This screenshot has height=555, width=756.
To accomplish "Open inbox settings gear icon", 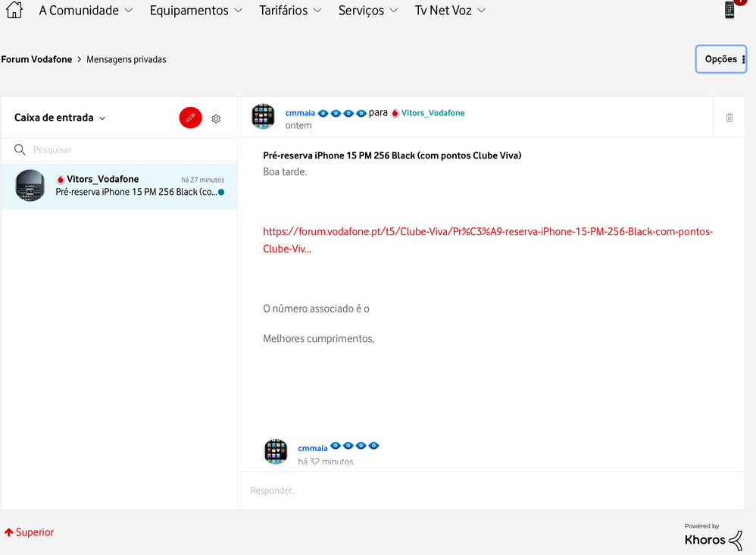I will [x=216, y=118].
